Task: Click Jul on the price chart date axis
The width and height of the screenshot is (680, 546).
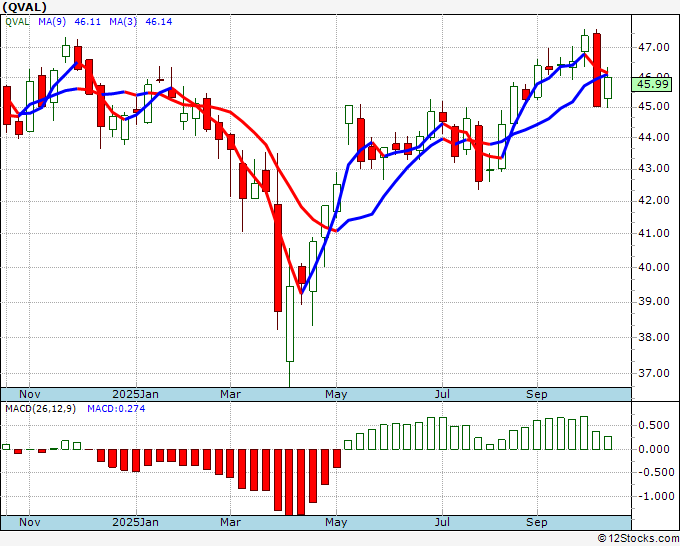Action: point(442,394)
